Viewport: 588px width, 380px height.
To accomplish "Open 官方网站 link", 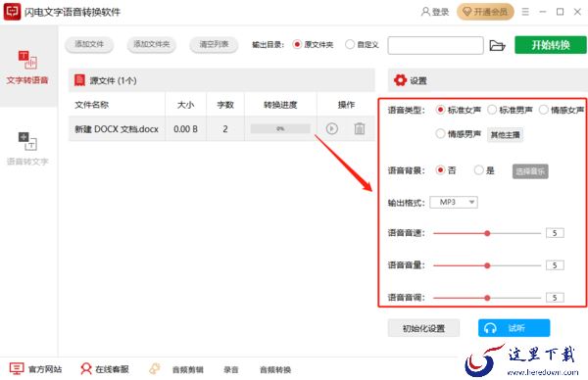I will 35,369.
